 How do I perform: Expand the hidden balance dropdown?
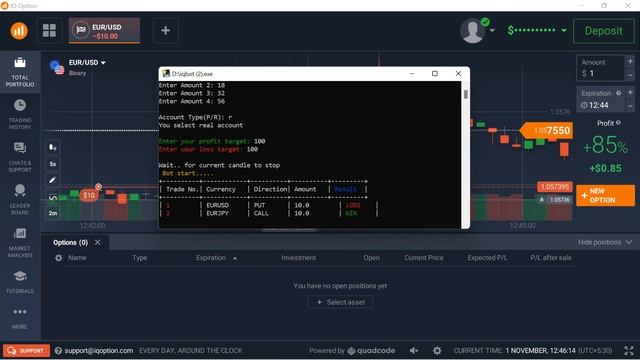coord(564,31)
